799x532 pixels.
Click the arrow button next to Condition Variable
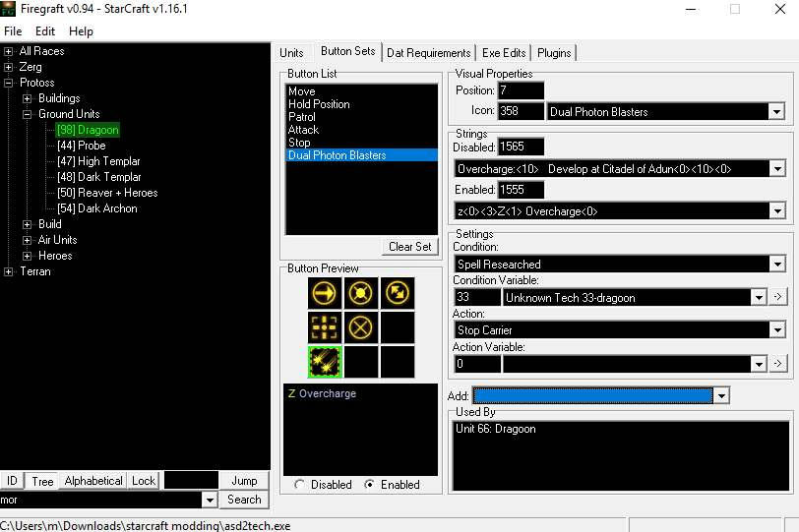click(778, 297)
